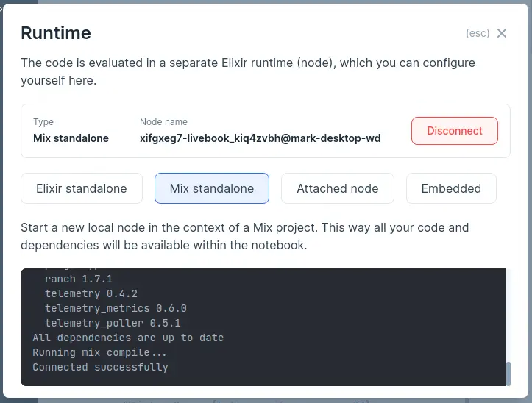Click the terminal output scrollbar thumb
The height and width of the screenshot is (403, 532).
(507, 374)
